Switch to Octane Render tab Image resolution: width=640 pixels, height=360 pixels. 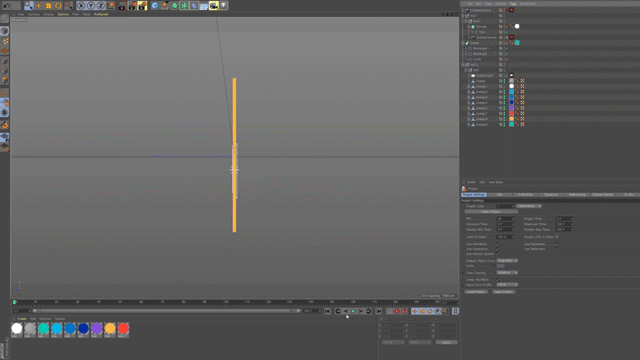602,195
